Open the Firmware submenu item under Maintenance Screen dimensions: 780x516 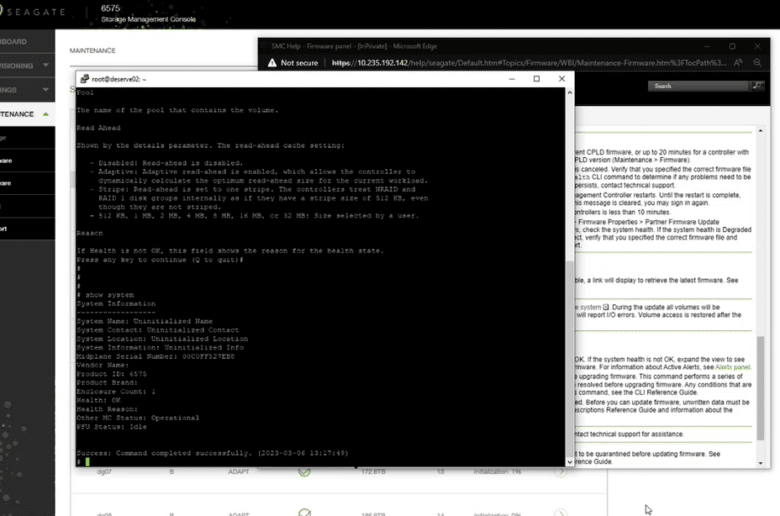click(27, 183)
